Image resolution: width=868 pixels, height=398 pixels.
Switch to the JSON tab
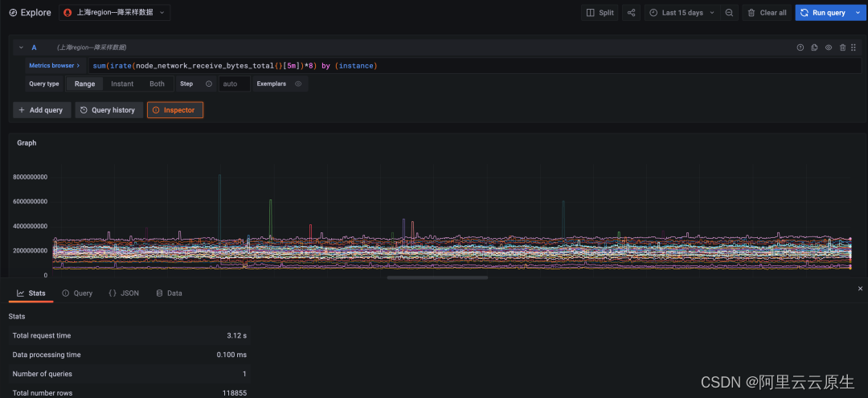tap(124, 293)
